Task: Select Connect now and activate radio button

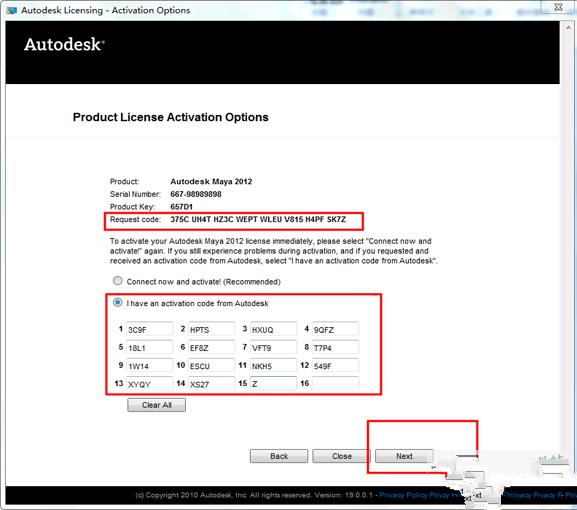Action: coord(118,281)
